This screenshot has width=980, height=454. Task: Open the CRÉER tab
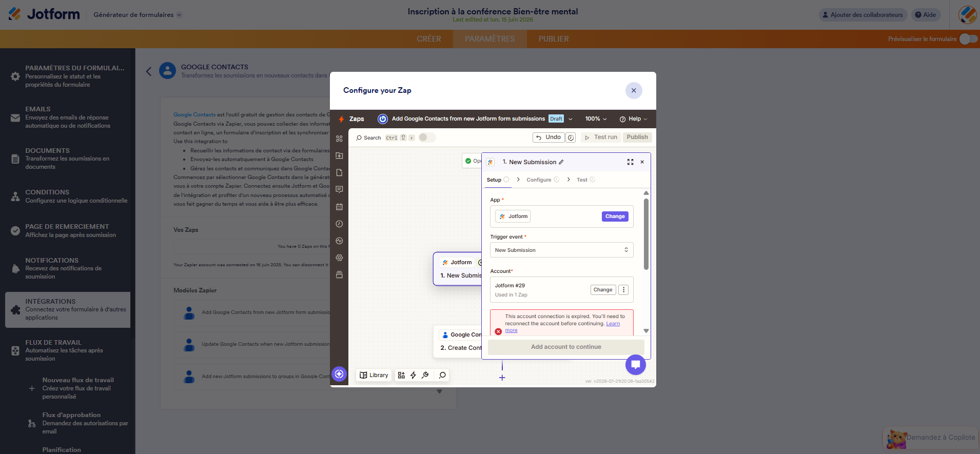[429, 39]
